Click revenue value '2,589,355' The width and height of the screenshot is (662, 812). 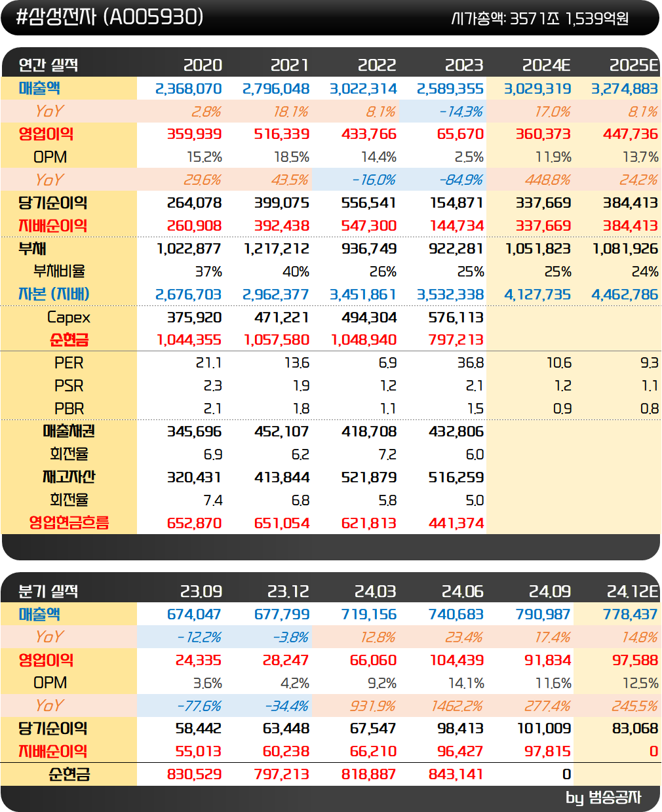click(450, 88)
